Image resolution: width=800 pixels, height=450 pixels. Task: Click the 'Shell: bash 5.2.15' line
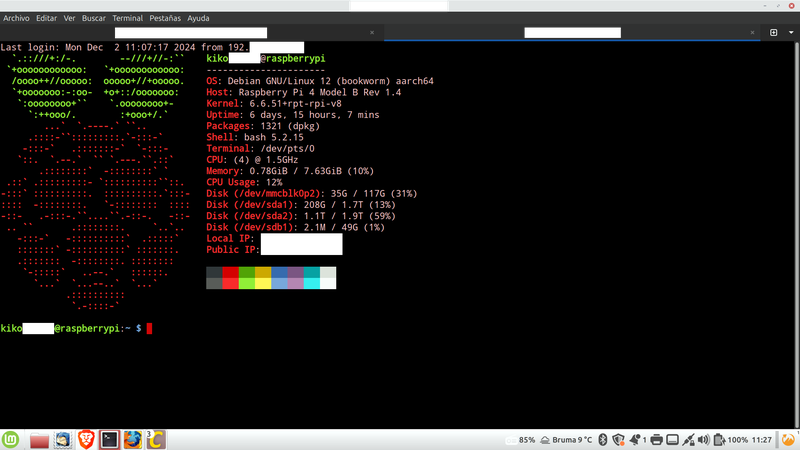pyautogui.click(x=255, y=137)
